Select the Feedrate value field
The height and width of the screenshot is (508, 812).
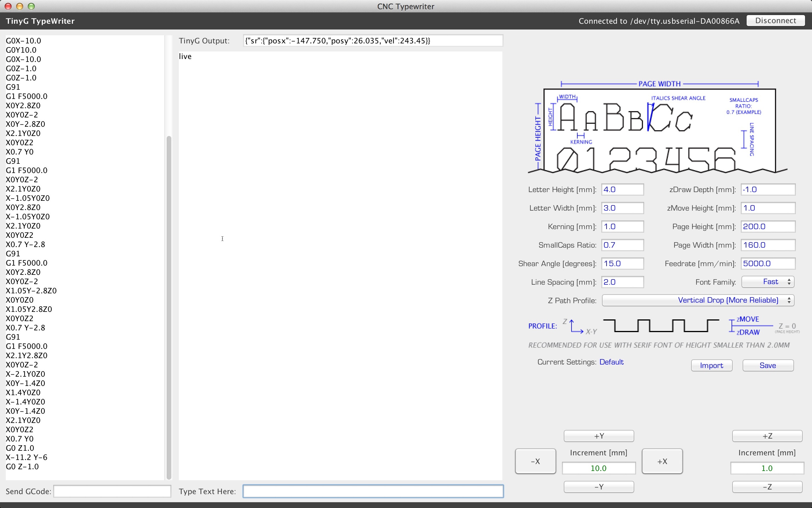768,264
